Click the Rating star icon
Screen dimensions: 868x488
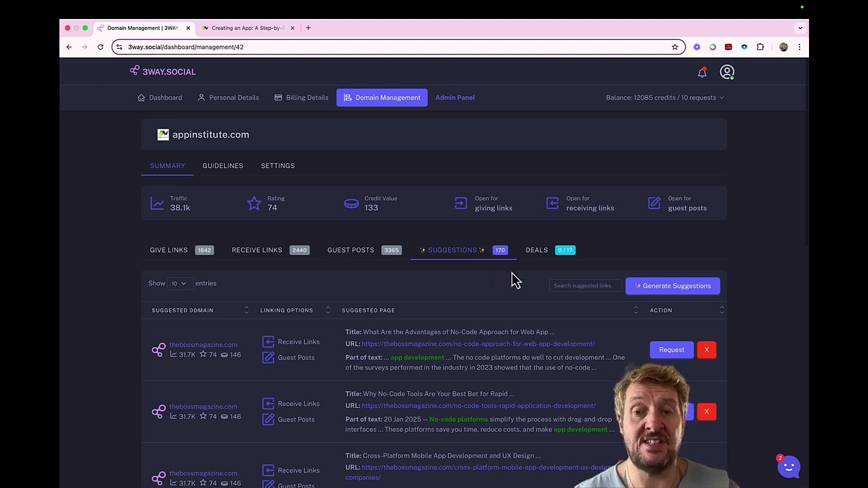(254, 203)
